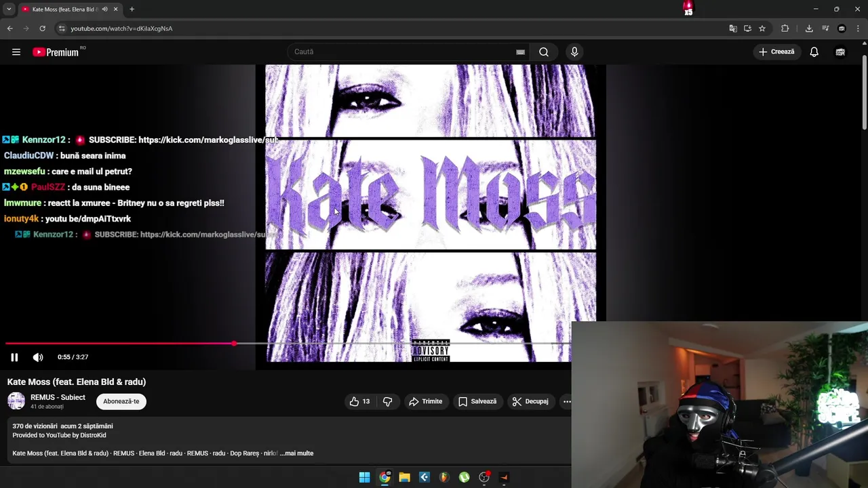
Task: Reload the current page
Action: (x=42, y=28)
